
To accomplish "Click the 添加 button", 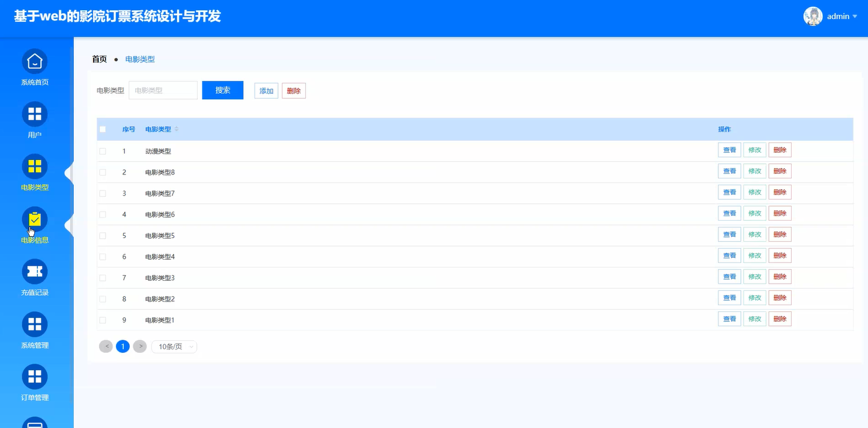I will coord(266,91).
